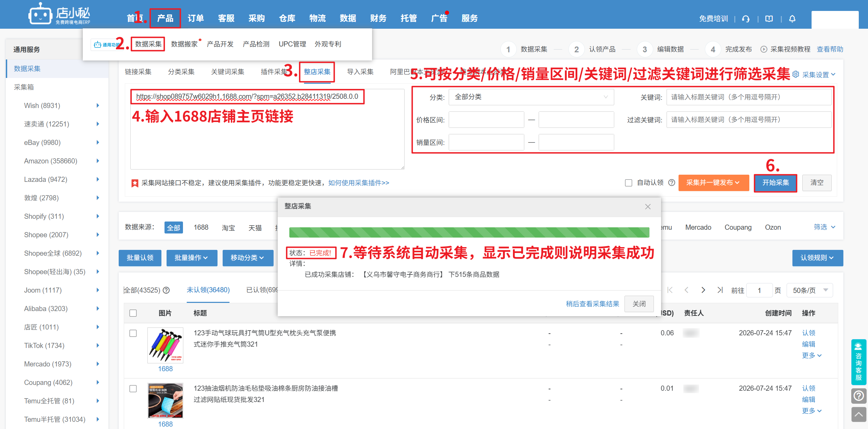Open the 产品 top navigation menu
Image resolution: width=868 pixels, height=429 pixels.
(x=165, y=18)
